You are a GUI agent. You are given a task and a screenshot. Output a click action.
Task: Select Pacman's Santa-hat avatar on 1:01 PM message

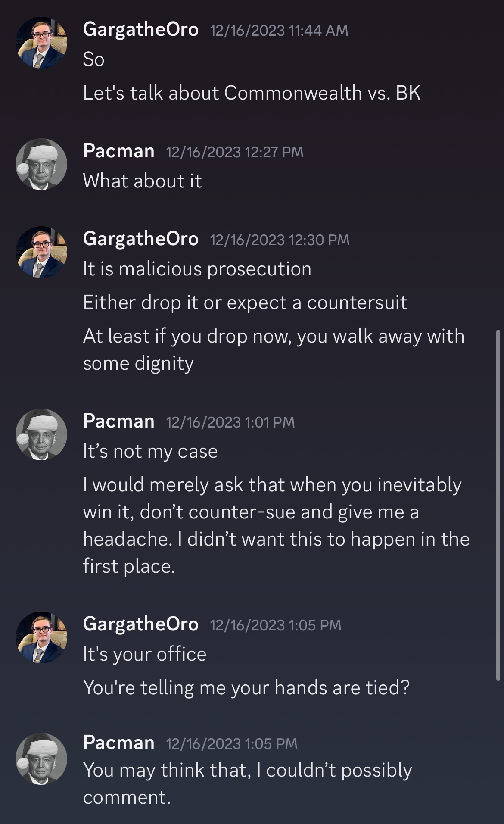[x=41, y=434]
